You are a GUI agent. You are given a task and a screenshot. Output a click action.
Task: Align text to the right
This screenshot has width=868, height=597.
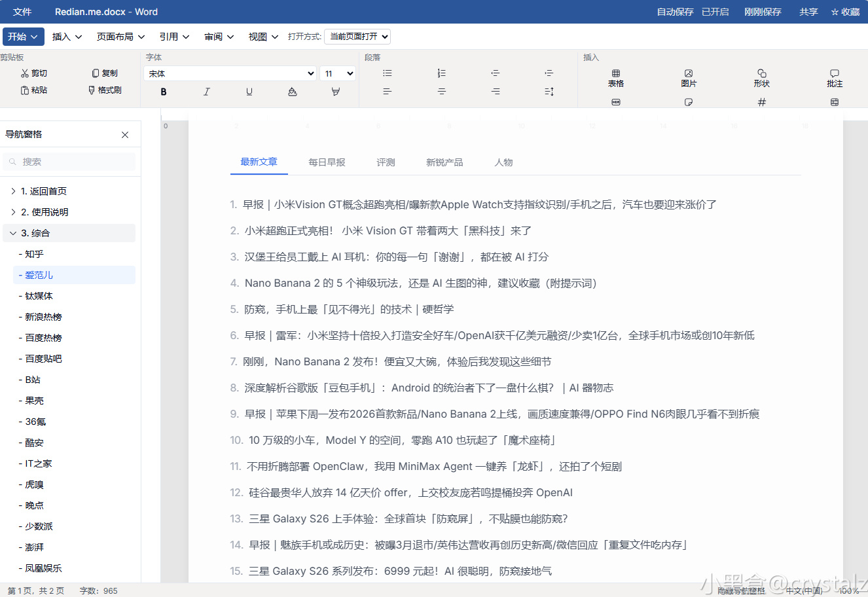pos(496,92)
